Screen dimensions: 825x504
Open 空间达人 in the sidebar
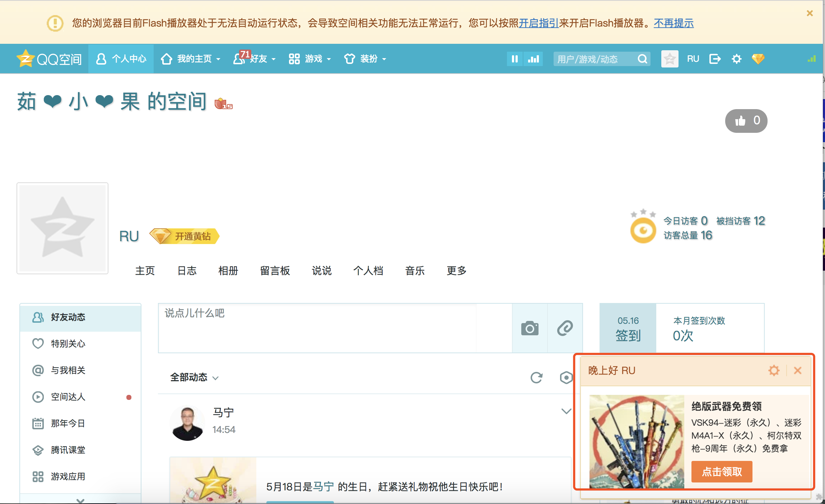click(80, 397)
